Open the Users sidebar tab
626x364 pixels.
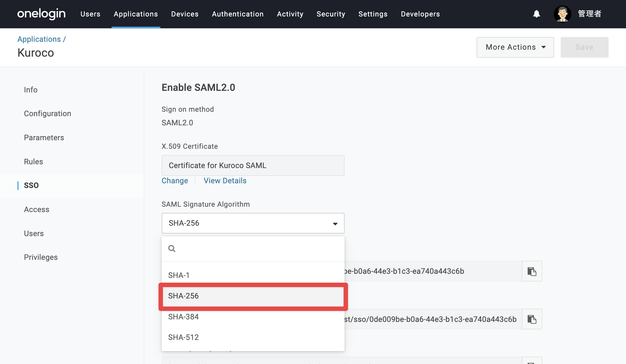(x=34, y=234)
